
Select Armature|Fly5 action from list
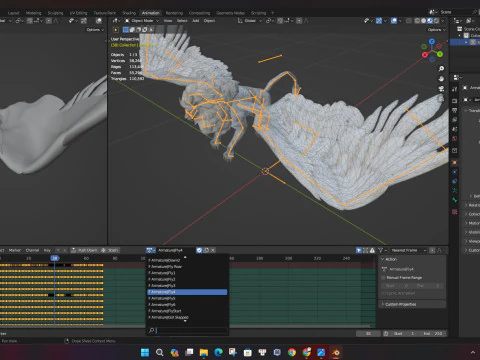pos(187,298)
